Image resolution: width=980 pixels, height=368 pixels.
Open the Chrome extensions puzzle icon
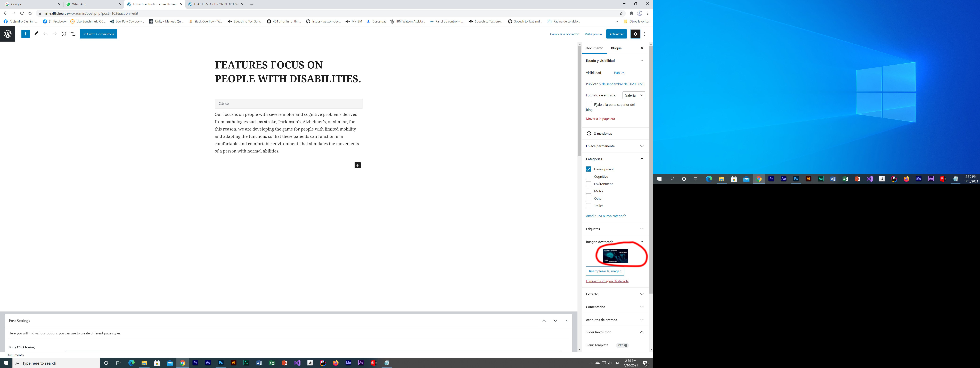click(x=632, y=13)
